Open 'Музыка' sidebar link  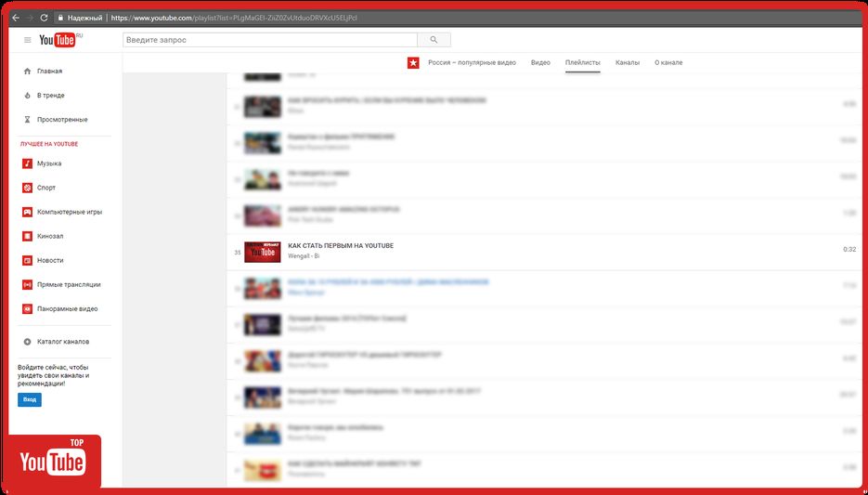tap(48, 163)
